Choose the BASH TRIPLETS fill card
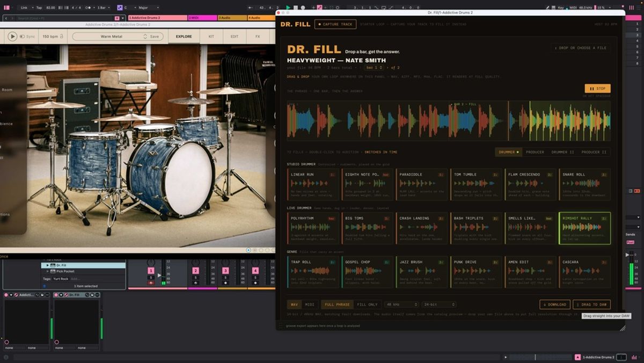This screenshot has height=363, width=644. click(476, 228)
